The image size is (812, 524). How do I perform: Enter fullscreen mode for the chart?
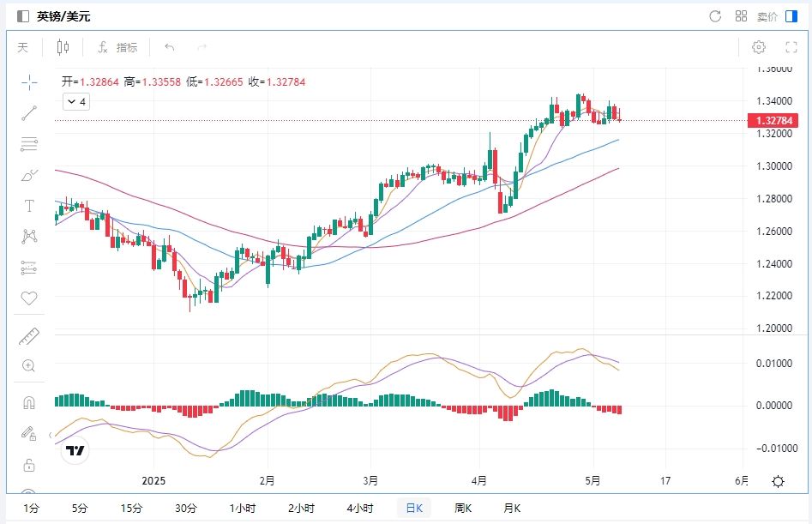791,47
